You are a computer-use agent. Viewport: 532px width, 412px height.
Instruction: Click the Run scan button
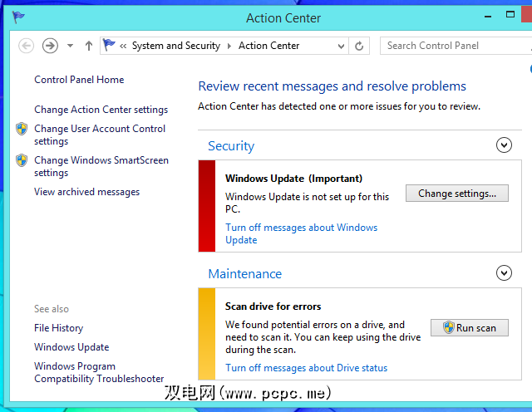pos(470,328)
